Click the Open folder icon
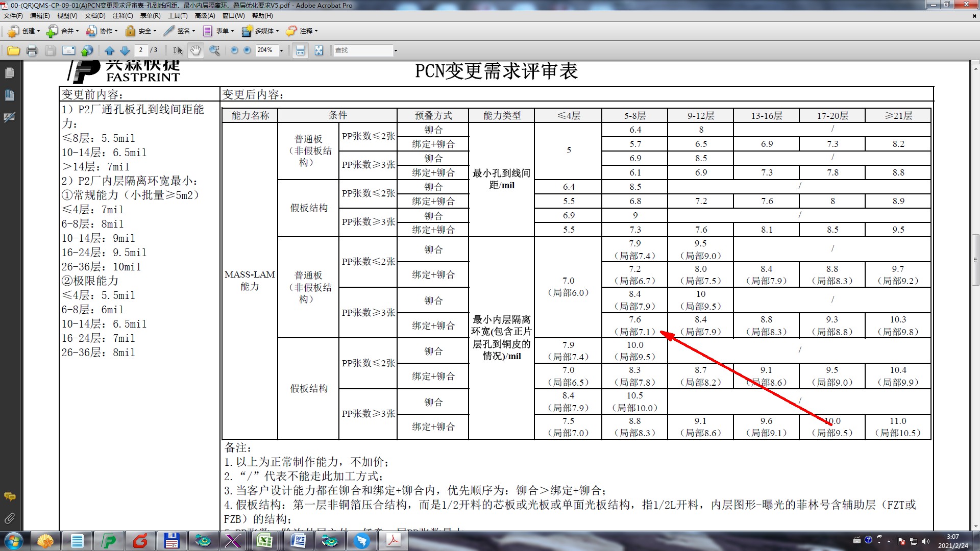980x551 pixels. pyautogui.click(x=14, y=51)
